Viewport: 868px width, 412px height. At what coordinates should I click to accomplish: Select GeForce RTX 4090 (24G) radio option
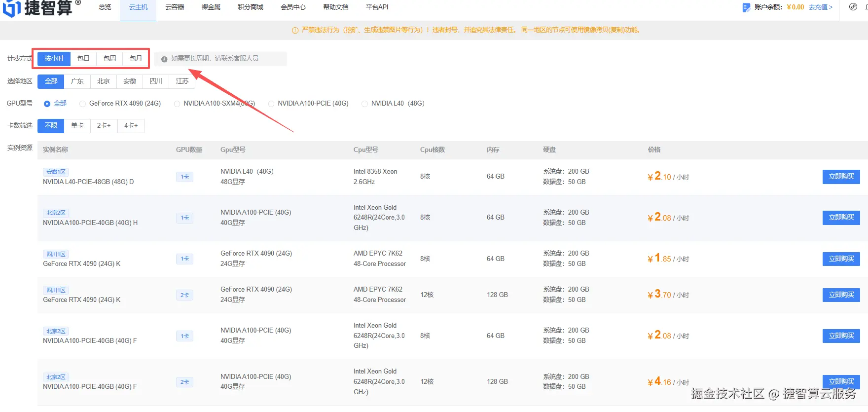pos(82,104)
